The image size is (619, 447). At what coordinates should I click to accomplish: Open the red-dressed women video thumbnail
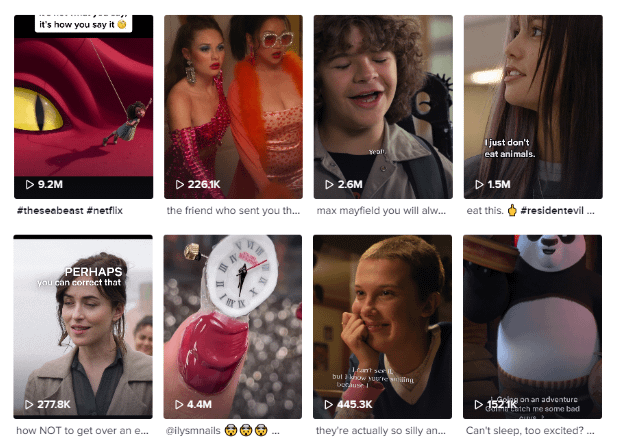coord(233,107)
